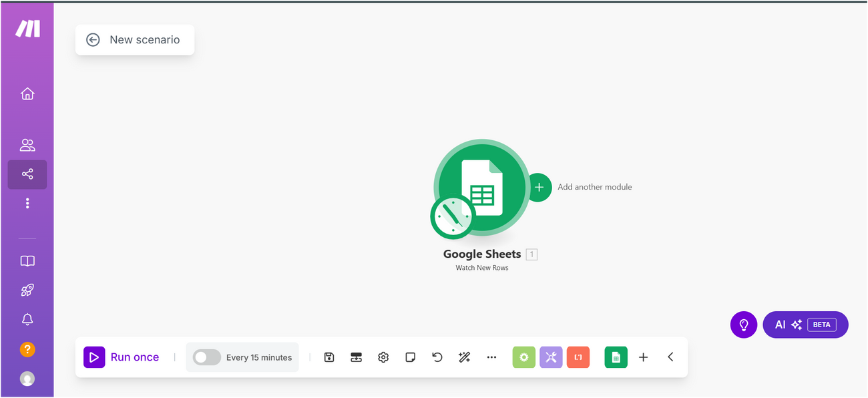
Task: Open the rocket What's new icon
Action: click(x=27, y=290)
